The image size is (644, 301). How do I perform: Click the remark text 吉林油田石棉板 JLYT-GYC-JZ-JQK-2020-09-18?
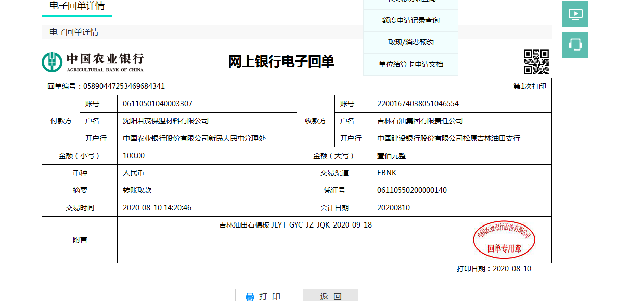[295, 224]
